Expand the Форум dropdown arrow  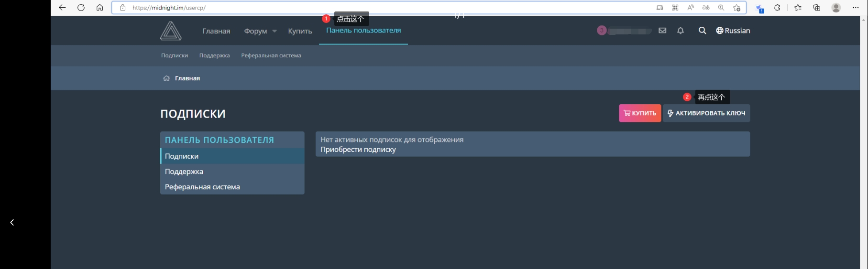(x=275, y=32)
